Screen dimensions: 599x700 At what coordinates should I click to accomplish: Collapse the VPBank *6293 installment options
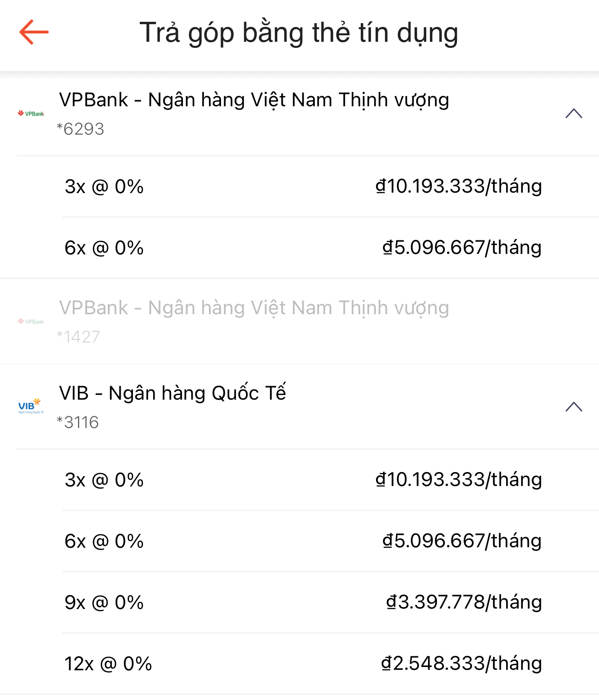tap(574, 113)
